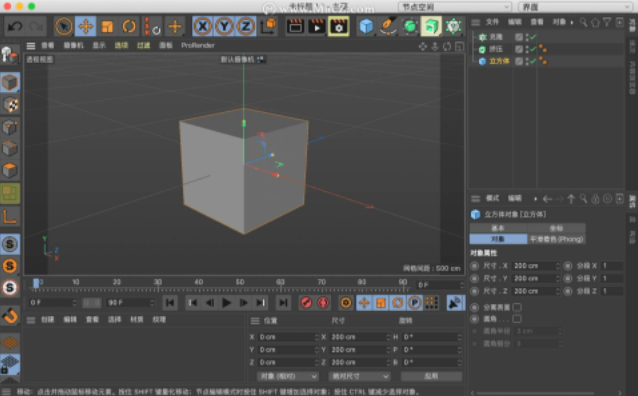Switch to the 坐标 (Coordinates) attribute tab

pos(556,228)
